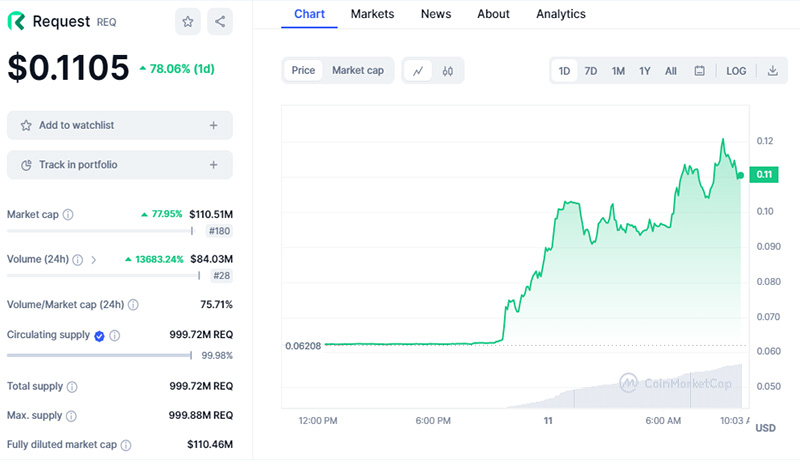Image resolution: width=800 pixels, height=460 pixels.
Task: Click the $110.51M market cap value
Action: [211, 215]
